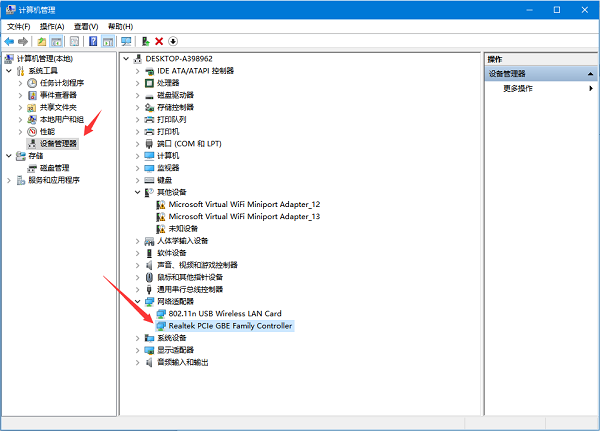Click 声音、视频和游戏控制器 category

197,265
